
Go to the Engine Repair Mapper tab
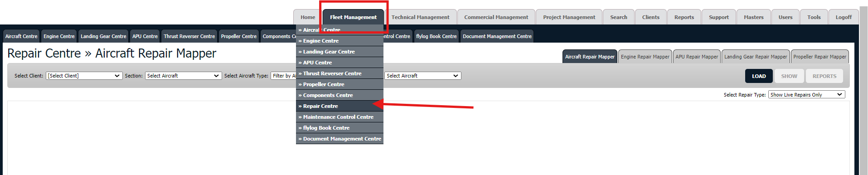[x=645, y=57]
